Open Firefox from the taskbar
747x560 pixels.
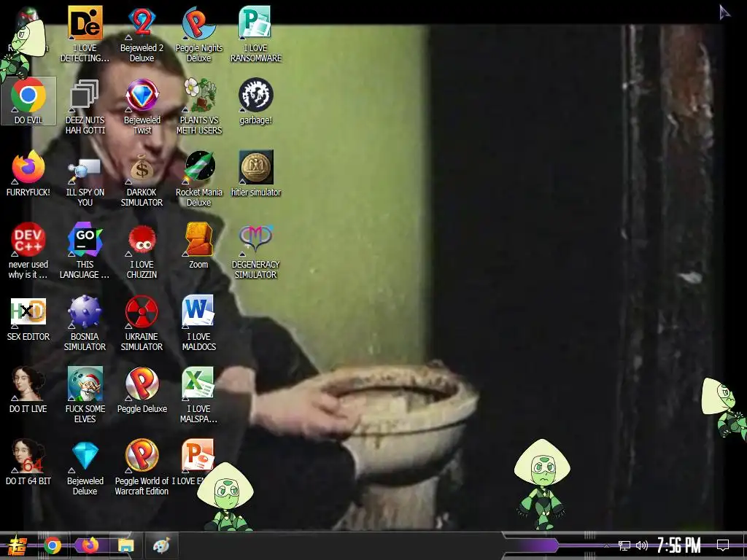coord(90,545)
